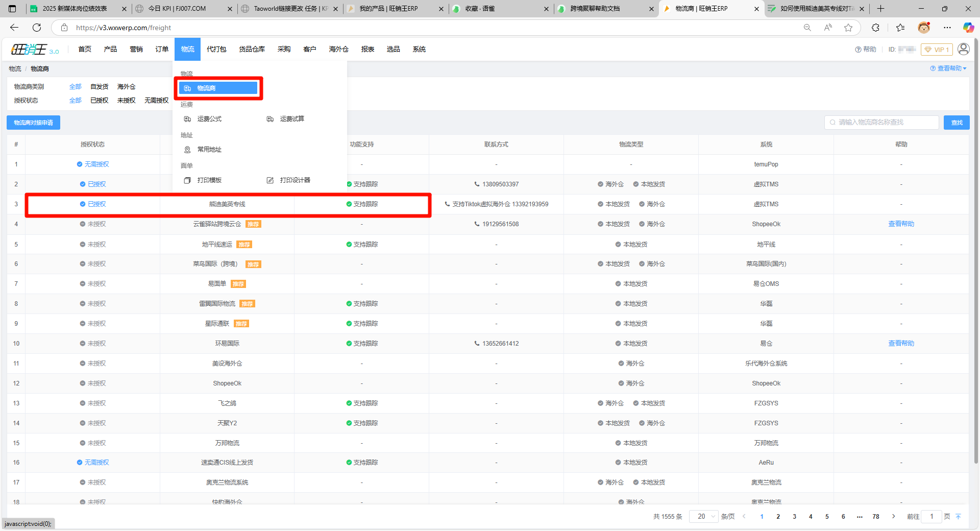Image resolution: width=980 pixels, height=531 pixels.
Task: Filter category by 自发货
Action: coord(100,87)
